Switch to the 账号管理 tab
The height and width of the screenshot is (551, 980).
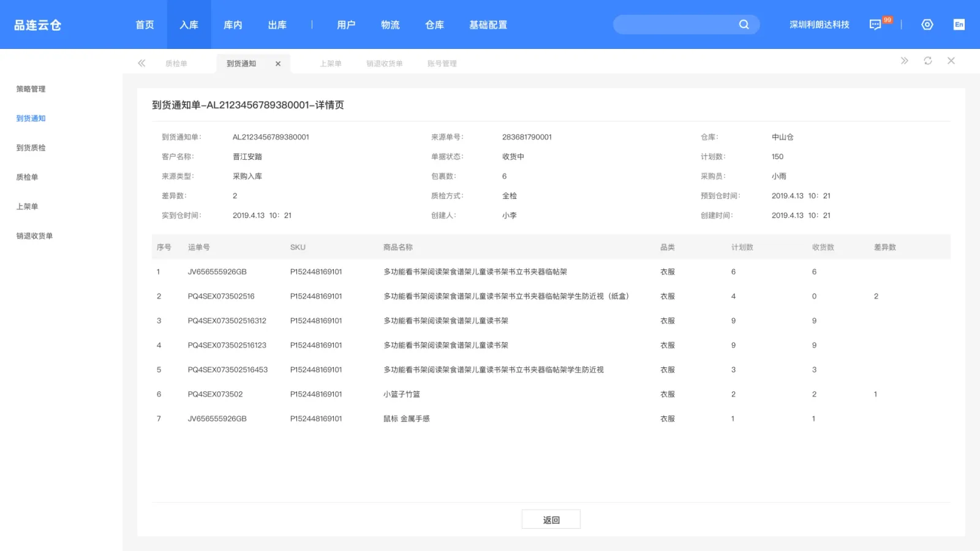click(442, 64)
